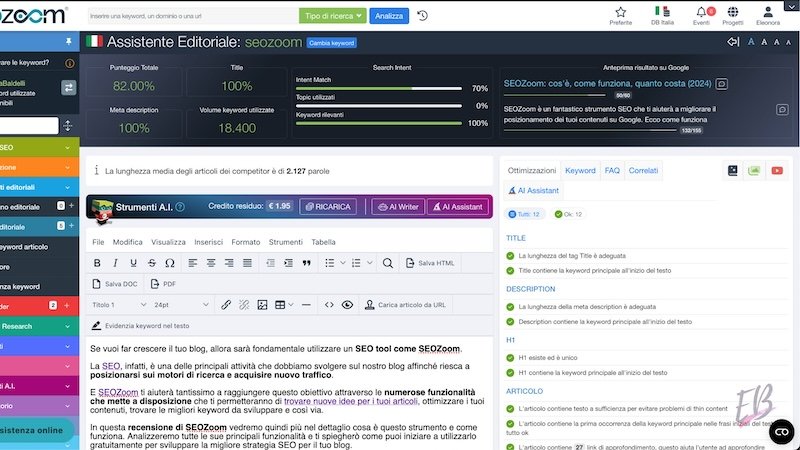Open search history clock icon

tap(422, 16)
